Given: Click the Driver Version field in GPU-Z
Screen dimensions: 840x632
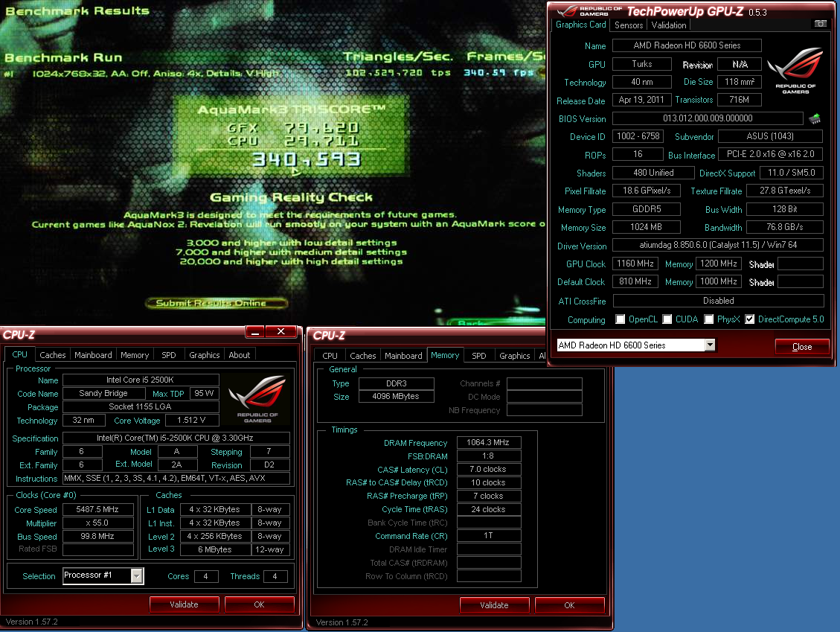Looking at the screenshot, I should point(718,245).
